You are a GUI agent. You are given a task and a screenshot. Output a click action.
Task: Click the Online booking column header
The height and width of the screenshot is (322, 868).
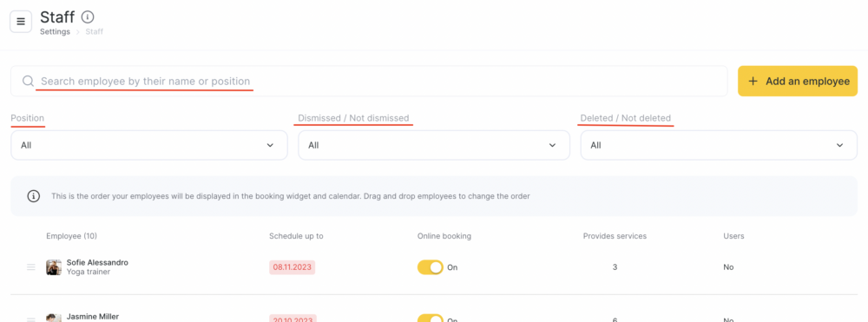[444, 236]
